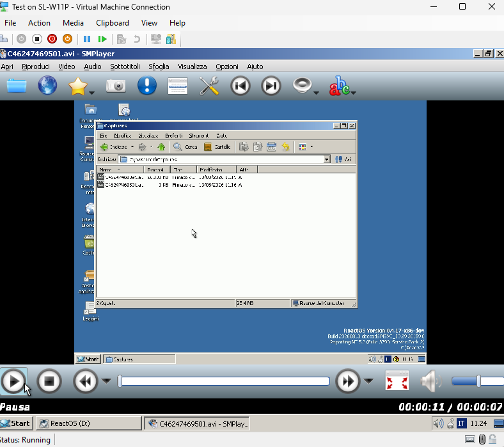The width and height of the screenshot is (504, 447).
Task: Toggle SMPlayer fullscreen mode
Action: [x=397, y=380]
